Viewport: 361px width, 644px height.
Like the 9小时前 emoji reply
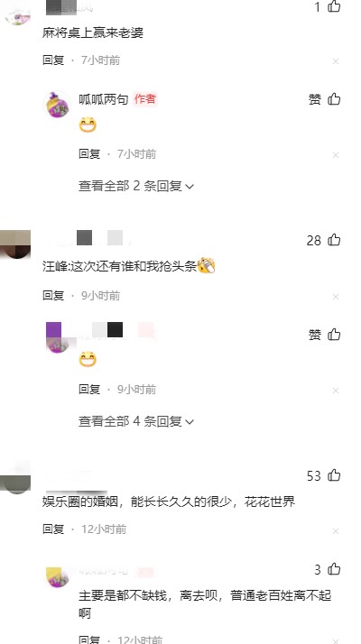tap(334, 335)
